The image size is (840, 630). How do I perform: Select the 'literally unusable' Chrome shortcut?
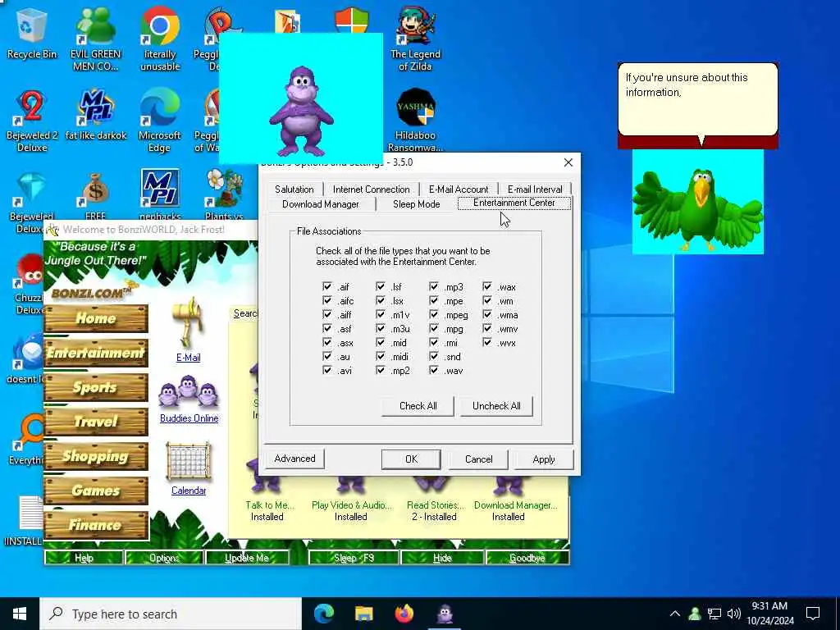coord(160,39)
